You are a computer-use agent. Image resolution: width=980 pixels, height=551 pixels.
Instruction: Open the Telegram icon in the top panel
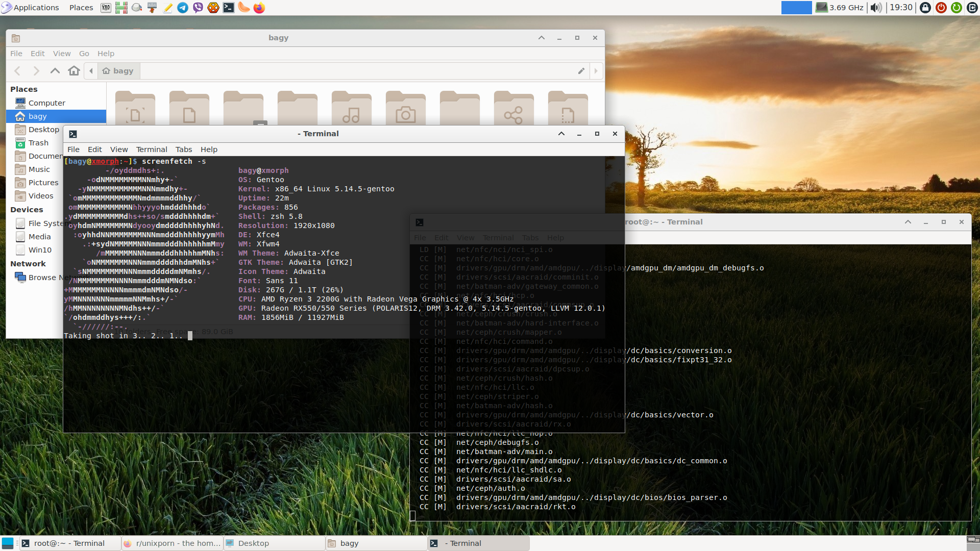182,8
